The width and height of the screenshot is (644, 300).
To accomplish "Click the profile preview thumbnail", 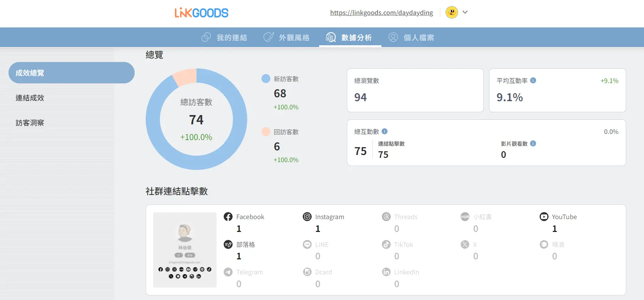I will coord(185,250).
